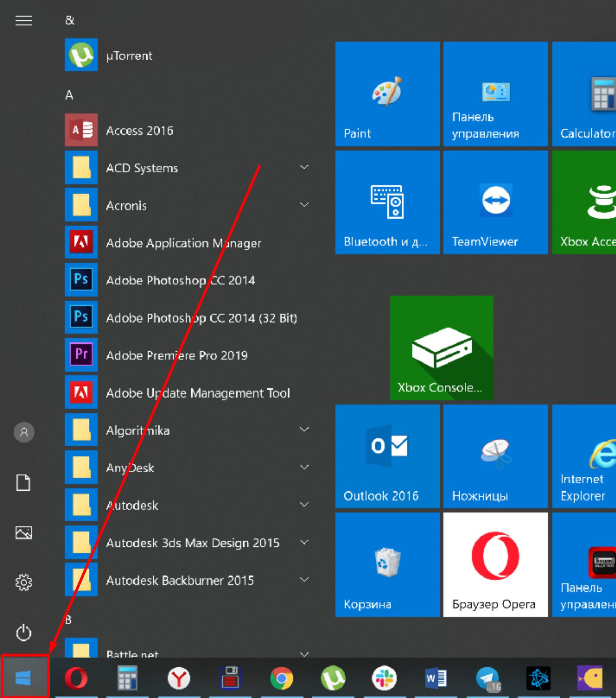The width and height of the screenshot is (616, 698).
Task: Launch Adobe Update Management Tool
Action: tap(188, 392)
